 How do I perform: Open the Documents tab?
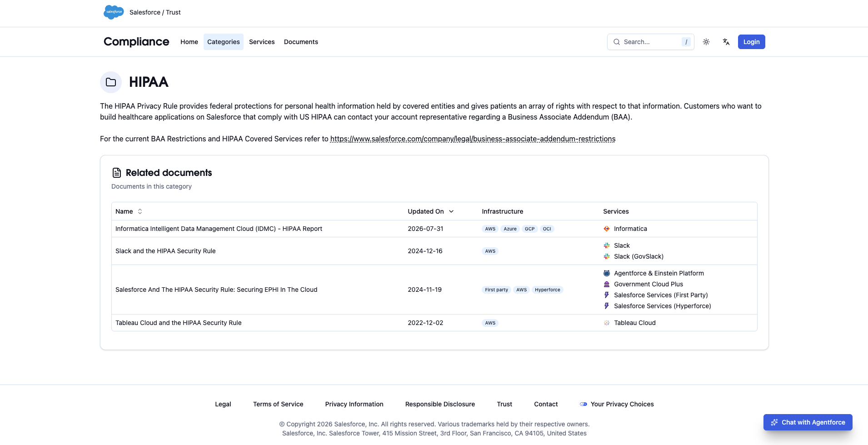tap(301, 42)
